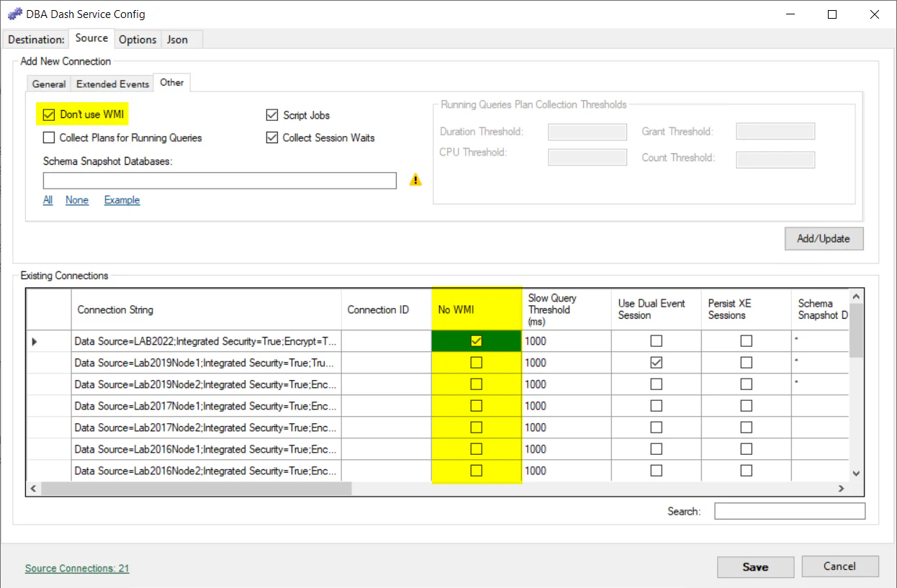This screenshot has height=588, width=897.
Task: Enable Persist XE Sessions for Lab2017Node1
Action: [746, 405]
